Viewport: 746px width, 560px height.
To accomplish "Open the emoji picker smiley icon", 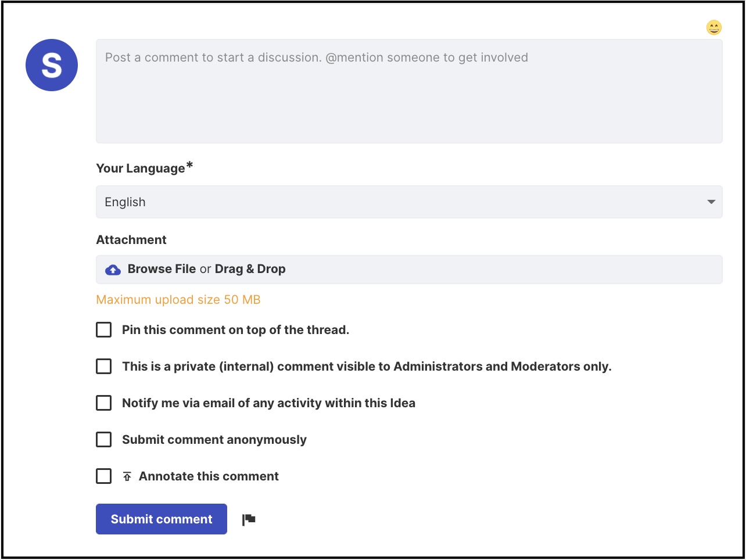I will 713,27.
